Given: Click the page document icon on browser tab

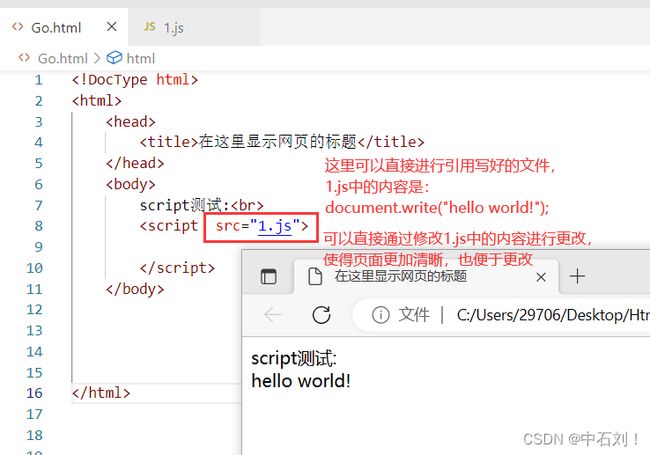Looking at the screenshot, I should tap(315, 276).
